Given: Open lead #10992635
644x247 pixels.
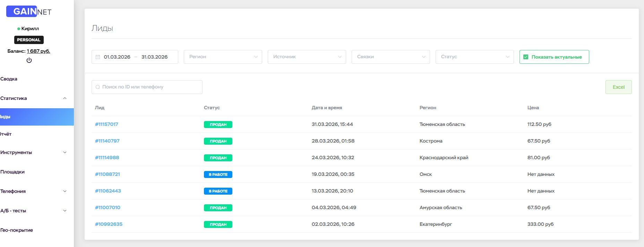Looking at the screenshot, I should (109, 224).
